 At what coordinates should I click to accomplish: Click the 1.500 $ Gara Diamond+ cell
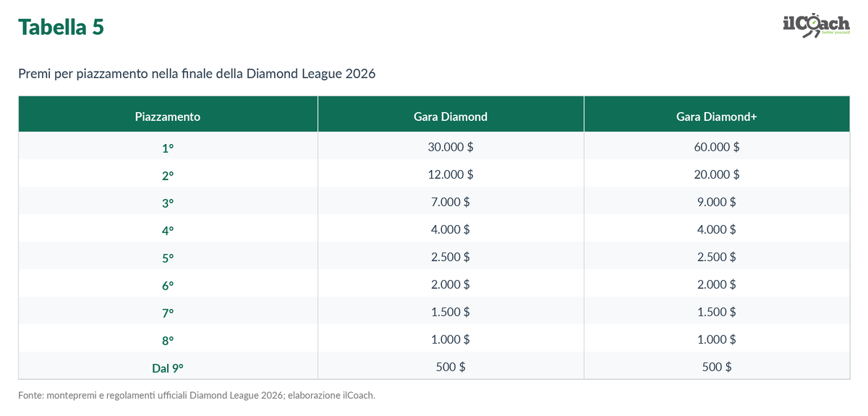(717, 312)
